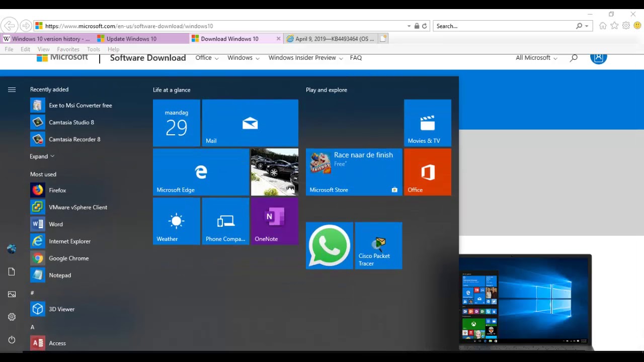Open the Microsoft Edge tile
Viewport: 644px width, 362px height.
(201, 172)
